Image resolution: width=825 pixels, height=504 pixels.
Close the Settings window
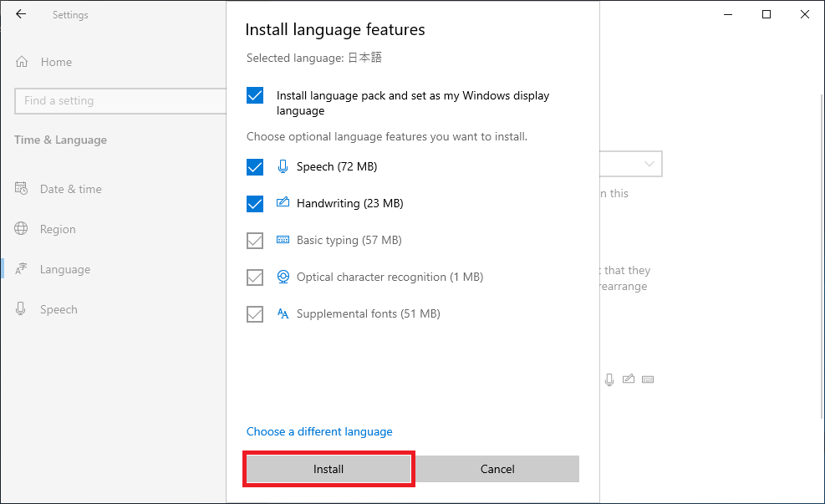pos(805,14)
